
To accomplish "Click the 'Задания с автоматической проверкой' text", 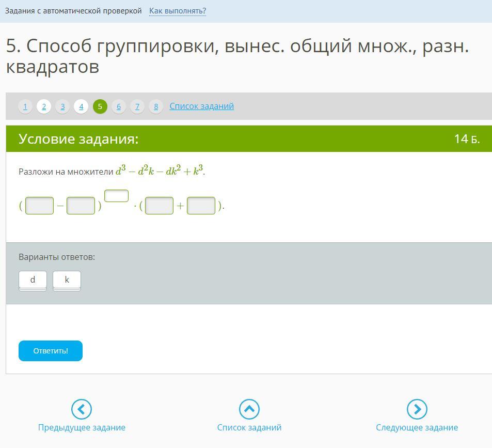I will pyautogui.click(x=73, y=11).
